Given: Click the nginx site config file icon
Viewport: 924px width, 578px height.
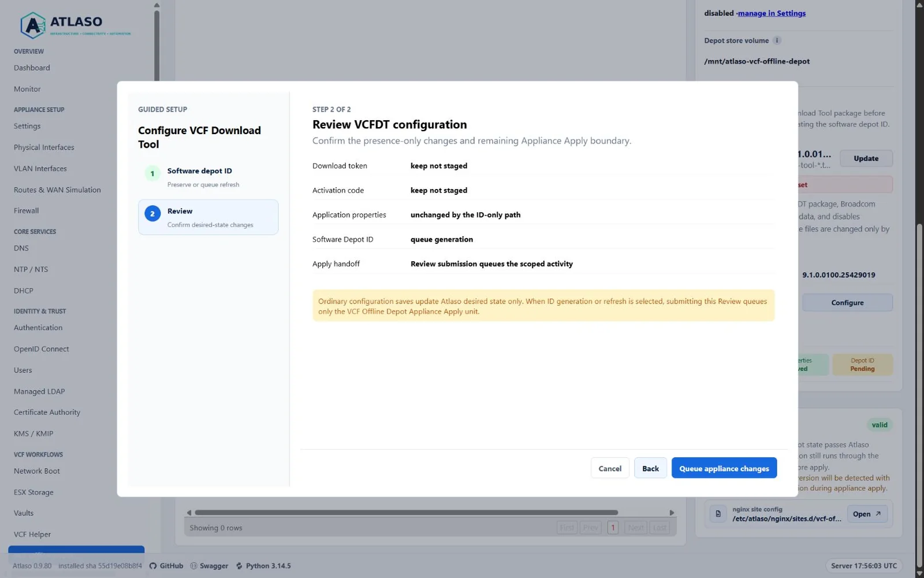Looking at the screenshot, I should pos(718,513).
